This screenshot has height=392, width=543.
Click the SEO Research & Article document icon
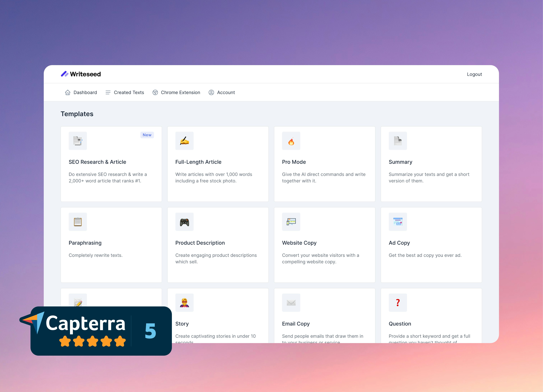[x=78, y=141]
